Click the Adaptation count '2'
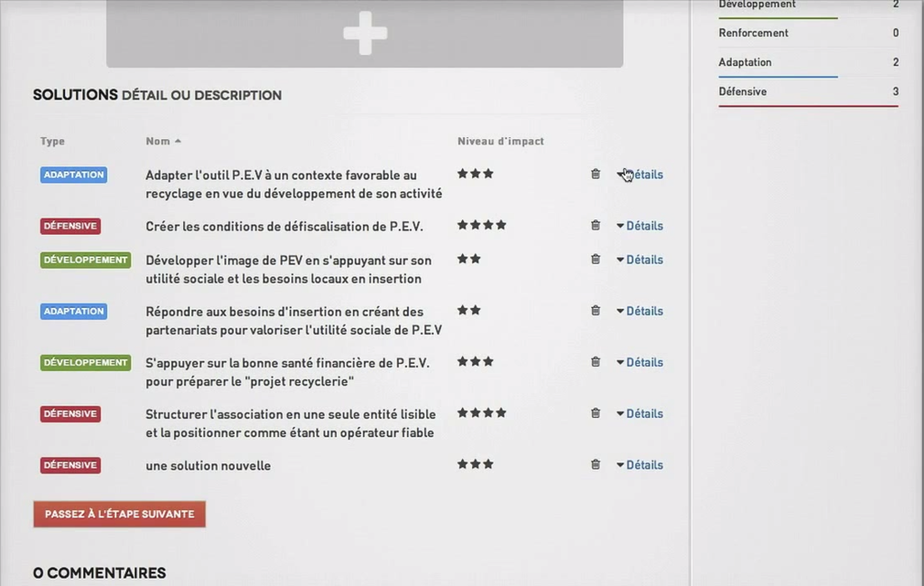Viewport: 924px width, 586px height. [896, 62]
